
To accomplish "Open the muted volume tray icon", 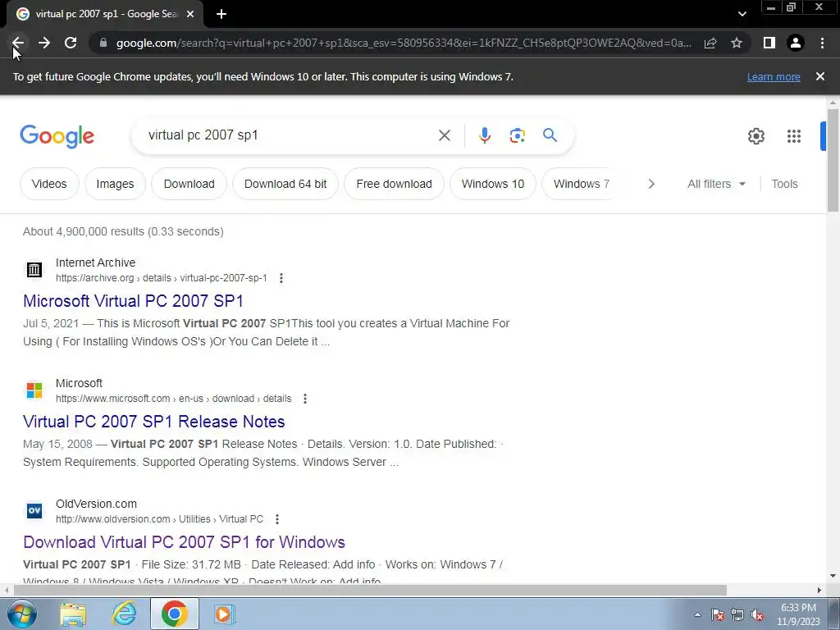I will pyautogui.click(x=757, y=614).
